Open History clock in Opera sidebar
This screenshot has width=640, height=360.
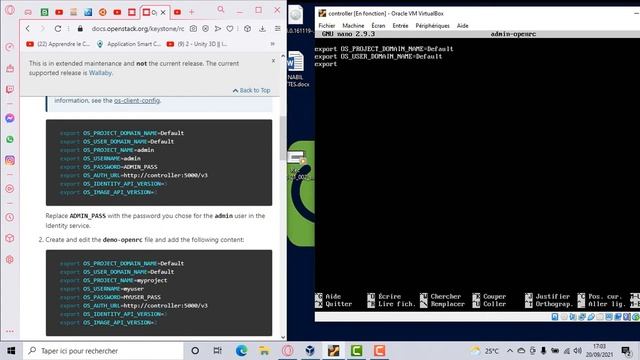click(10, 217)
